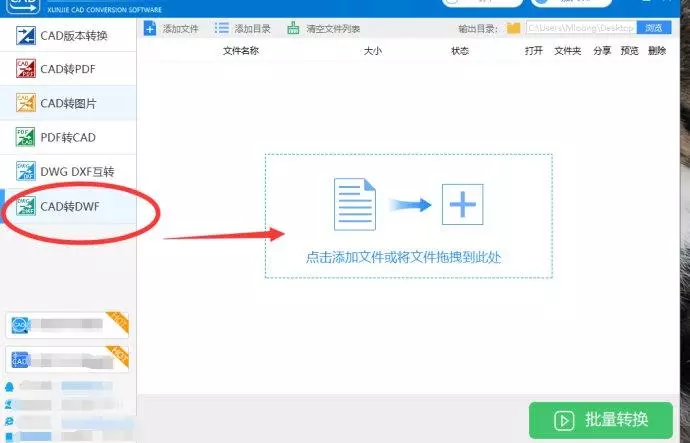Switch to the CAD转PDF menu entry
Screen dimensions: 690x443
(x=68, y=69)
